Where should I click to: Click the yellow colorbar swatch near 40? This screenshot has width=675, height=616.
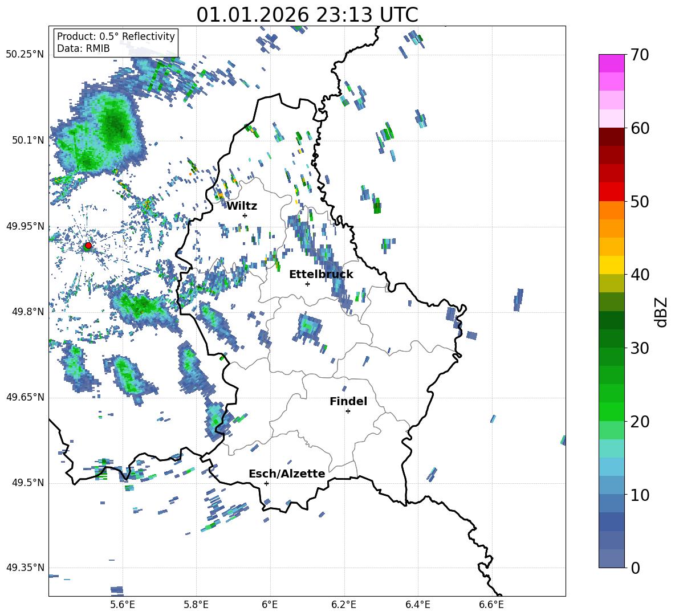pyautogui.click(x=611, y=265)
